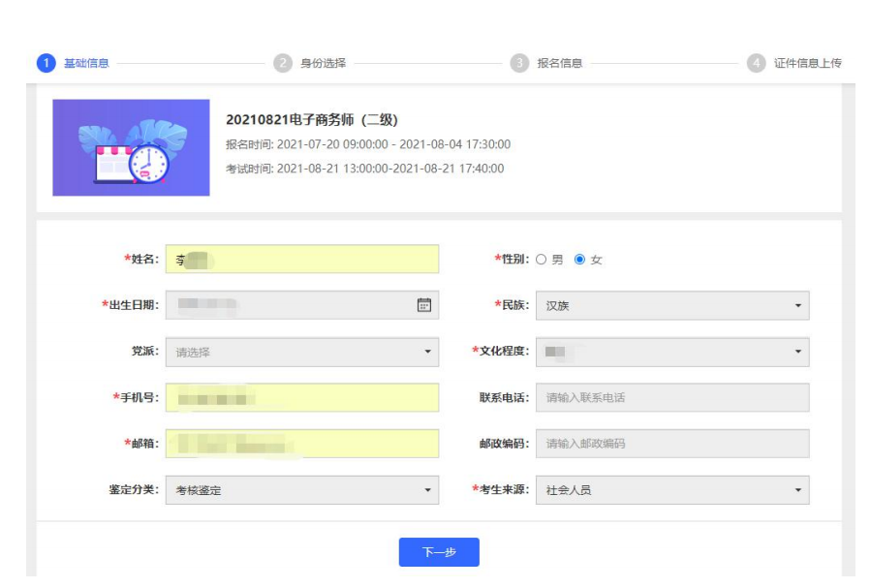Click the exam banner clock thumbnail
The height and width of the screenshot is (588, 871).
[131, 147]
